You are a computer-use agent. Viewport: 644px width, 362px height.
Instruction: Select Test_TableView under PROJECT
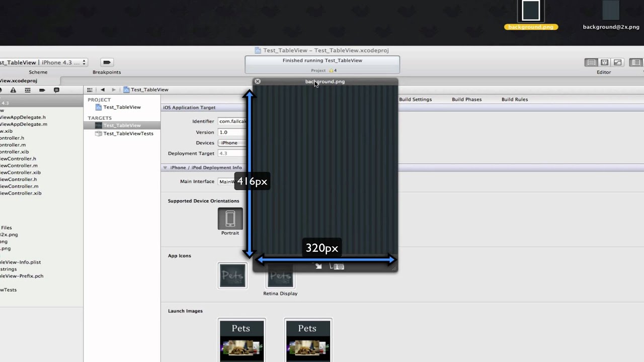(x=122, y=107)
